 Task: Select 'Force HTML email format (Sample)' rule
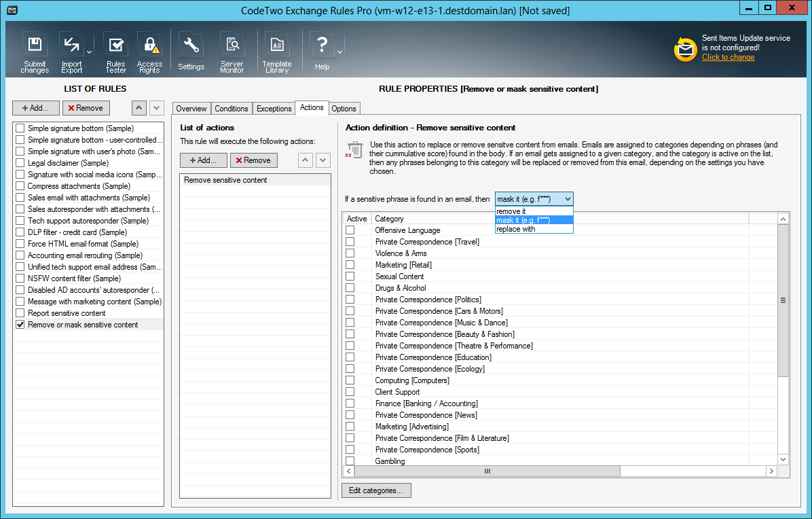tap(83, 243)
